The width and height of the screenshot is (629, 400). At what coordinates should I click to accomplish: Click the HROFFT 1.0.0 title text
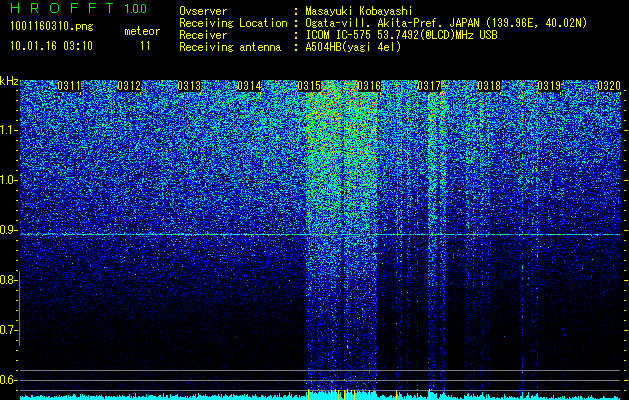79,8
